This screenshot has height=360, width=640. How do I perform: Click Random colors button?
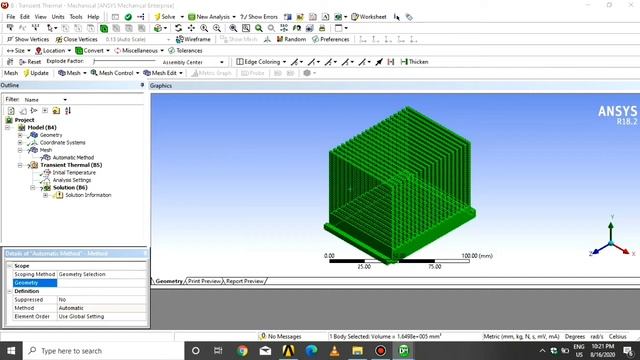(x=291, y=39)
